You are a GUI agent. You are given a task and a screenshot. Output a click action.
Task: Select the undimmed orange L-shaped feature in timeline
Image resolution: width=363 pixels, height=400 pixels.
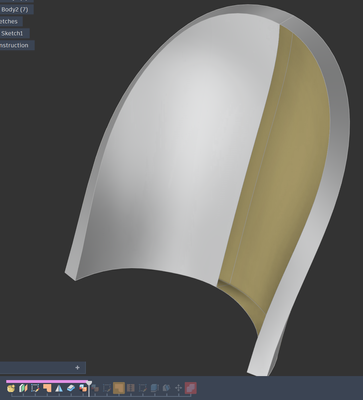[47, 388]
